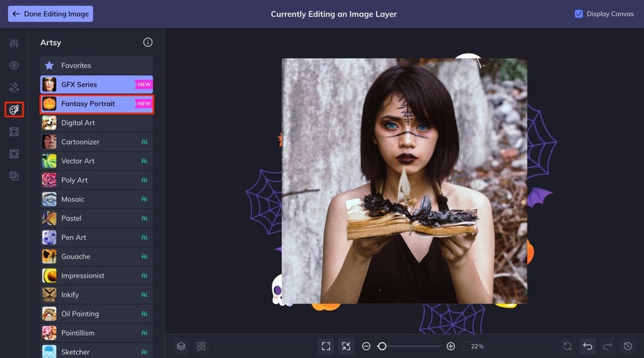Click the undo arrow
Screen dimensions: 644x358
point(588,346)
